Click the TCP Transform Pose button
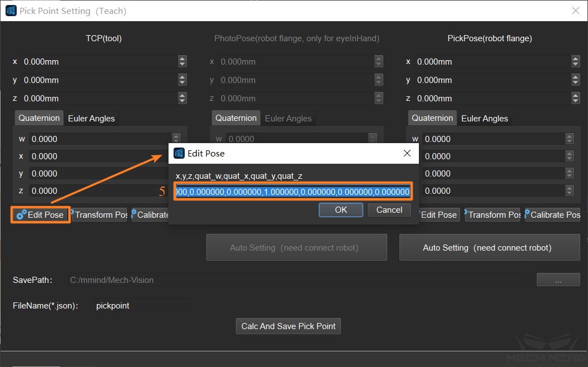This screenshot has height=367, width=588. point(100,215)
